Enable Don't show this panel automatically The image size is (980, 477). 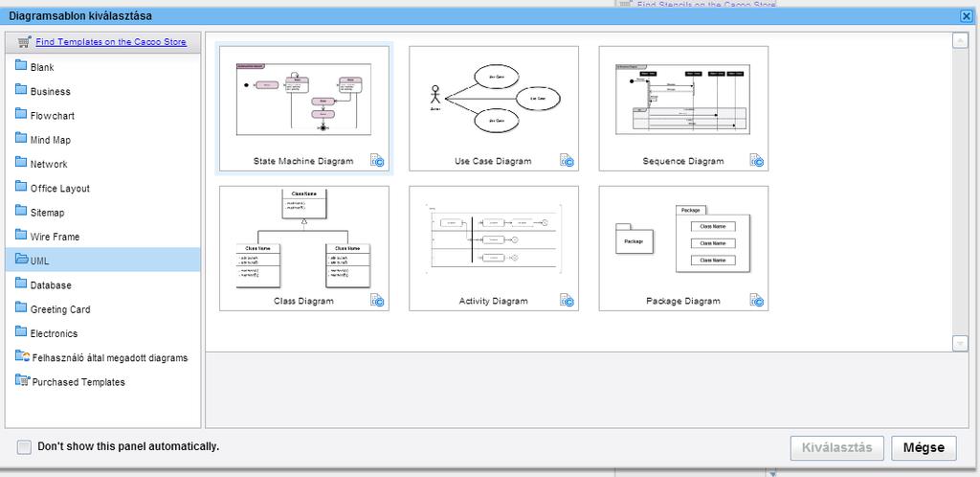coord(24,447)
